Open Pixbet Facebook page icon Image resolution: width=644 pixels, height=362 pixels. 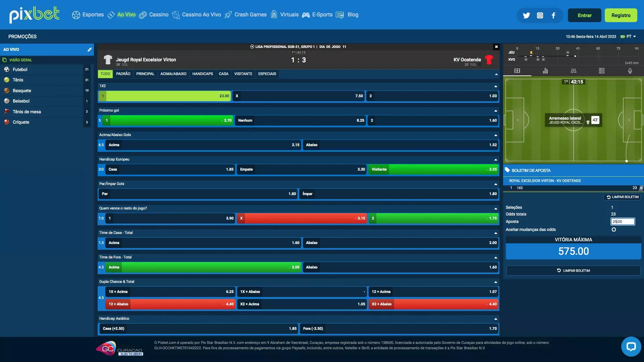click(x=553, y=15)
